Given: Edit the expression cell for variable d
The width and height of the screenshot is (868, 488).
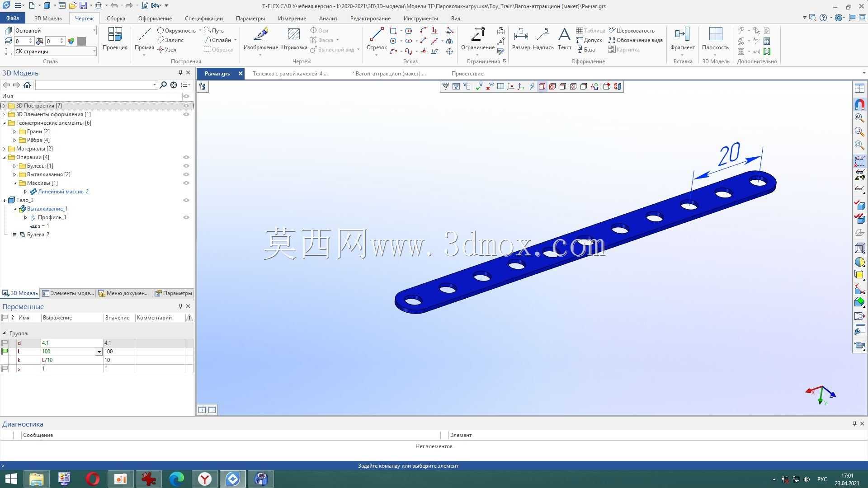Looking at the screenshot, I should click(x=72, y=343).
